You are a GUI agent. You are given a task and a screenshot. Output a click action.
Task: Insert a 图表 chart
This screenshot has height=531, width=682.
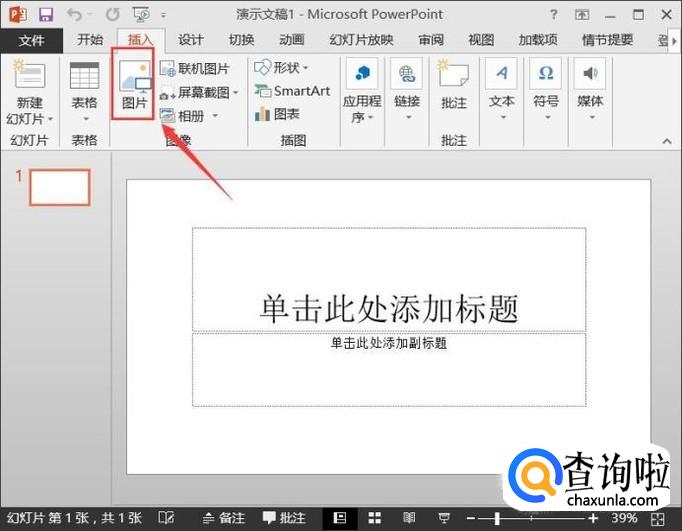click(278, 114)
